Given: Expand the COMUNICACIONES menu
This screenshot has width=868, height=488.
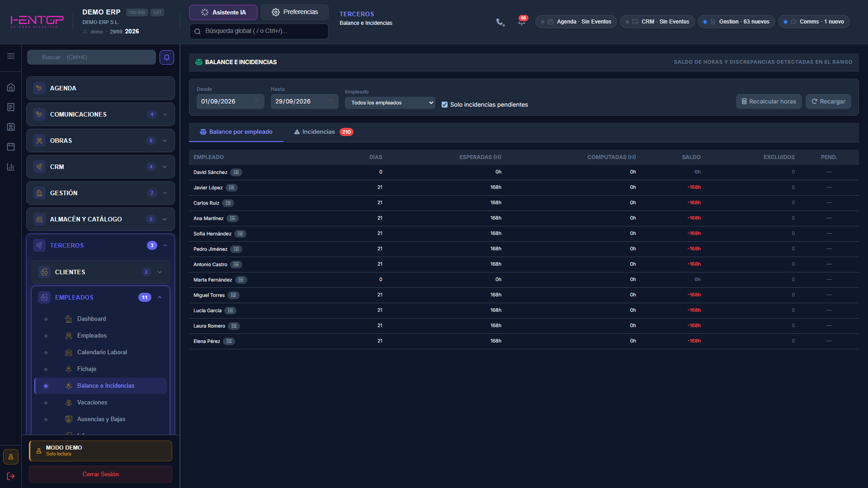Looking at the screenshot, I should [165, 114].
